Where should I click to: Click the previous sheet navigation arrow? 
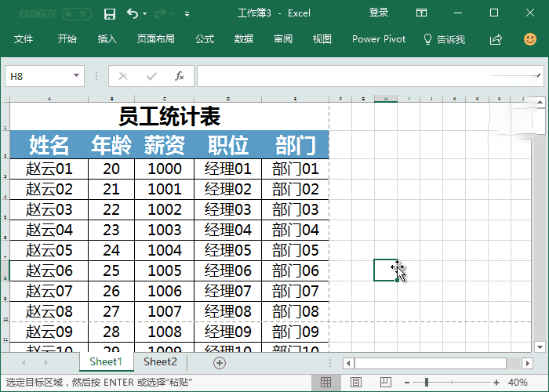(24, 362)
